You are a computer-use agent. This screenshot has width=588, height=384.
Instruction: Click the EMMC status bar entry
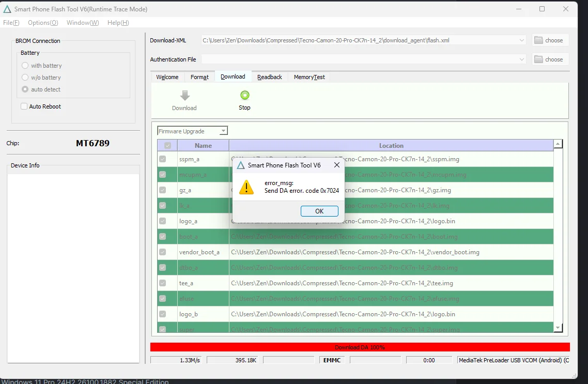click(x=332, y=360)
